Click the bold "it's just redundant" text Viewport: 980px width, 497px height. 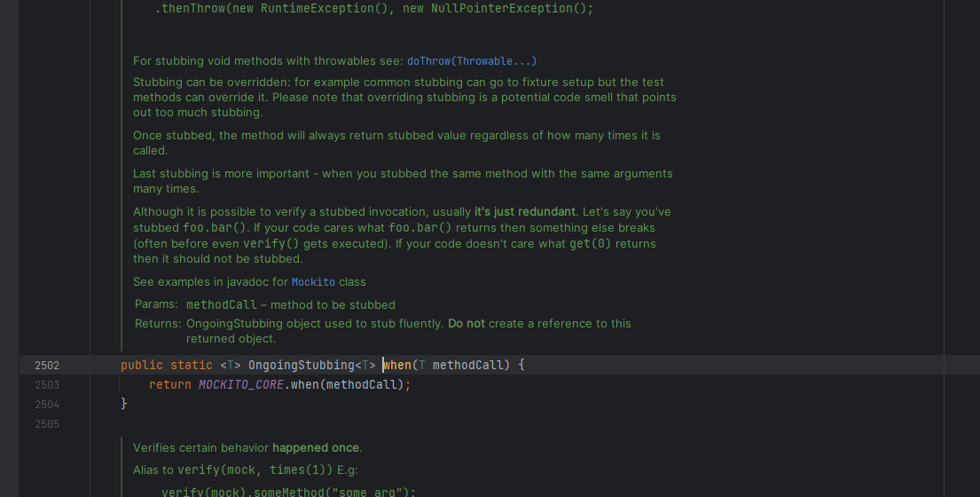(525, 212)
